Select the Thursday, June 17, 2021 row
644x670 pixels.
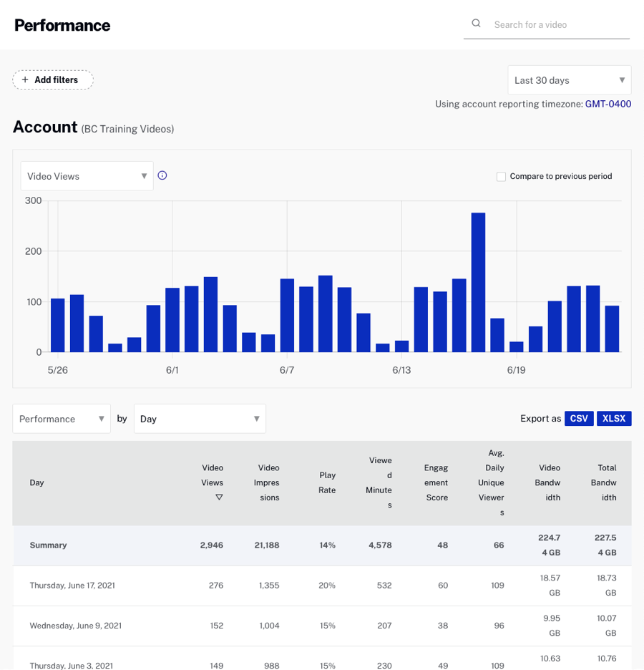pyautogui.click(x=72, y=586)
